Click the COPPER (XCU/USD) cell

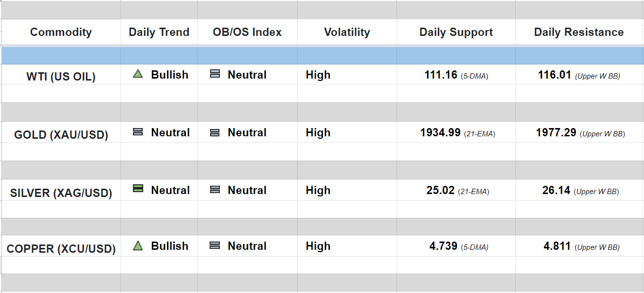(61, 249)
